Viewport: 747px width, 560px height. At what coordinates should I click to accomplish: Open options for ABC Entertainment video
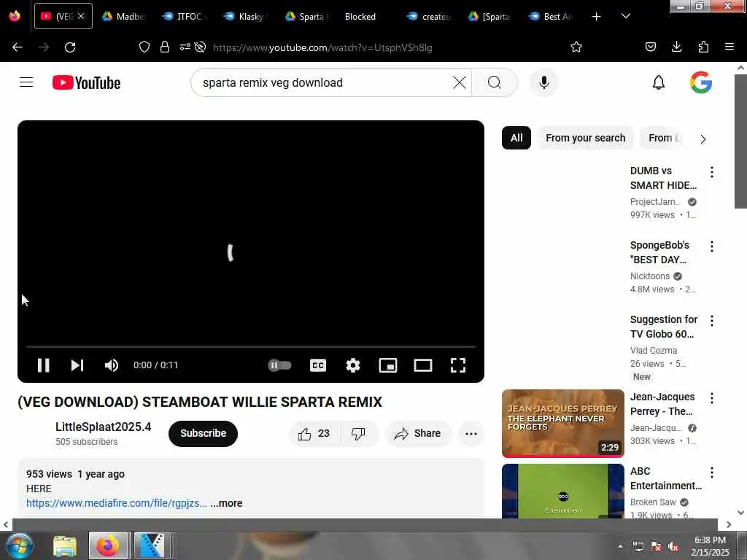(x=712, y=472)
